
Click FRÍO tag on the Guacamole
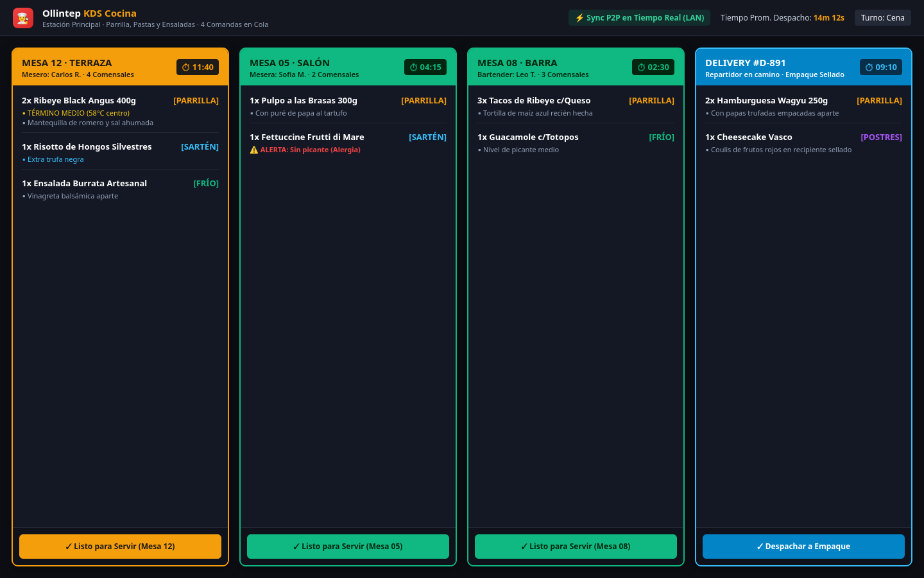tap(662, 137)
